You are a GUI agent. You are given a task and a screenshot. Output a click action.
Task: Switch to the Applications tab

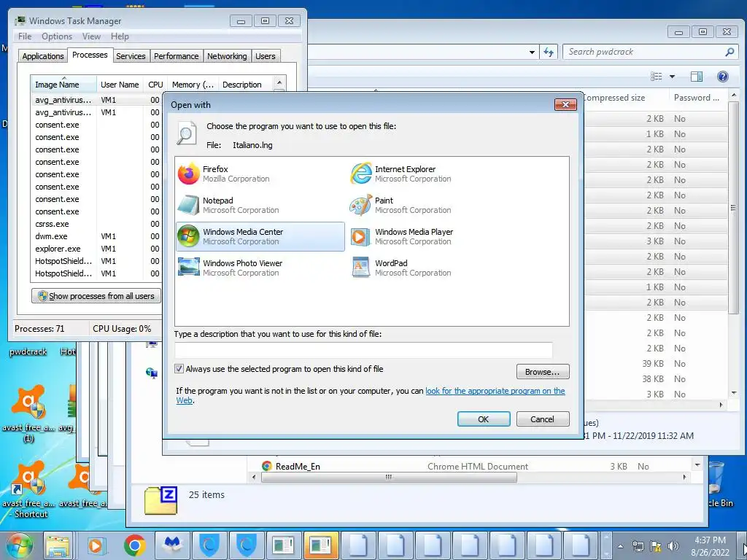point(43,56)
